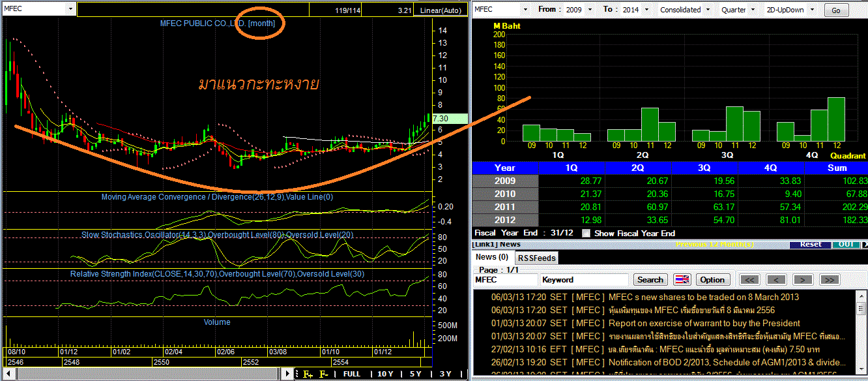This screenshot has width=868, height=381.
Task: Click the news Search button
Action: [x=650, y=280]
